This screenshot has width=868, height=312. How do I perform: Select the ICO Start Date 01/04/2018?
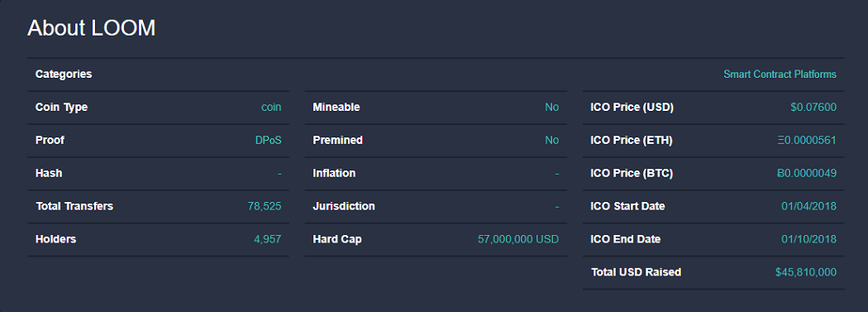click(x=808, y=206)
